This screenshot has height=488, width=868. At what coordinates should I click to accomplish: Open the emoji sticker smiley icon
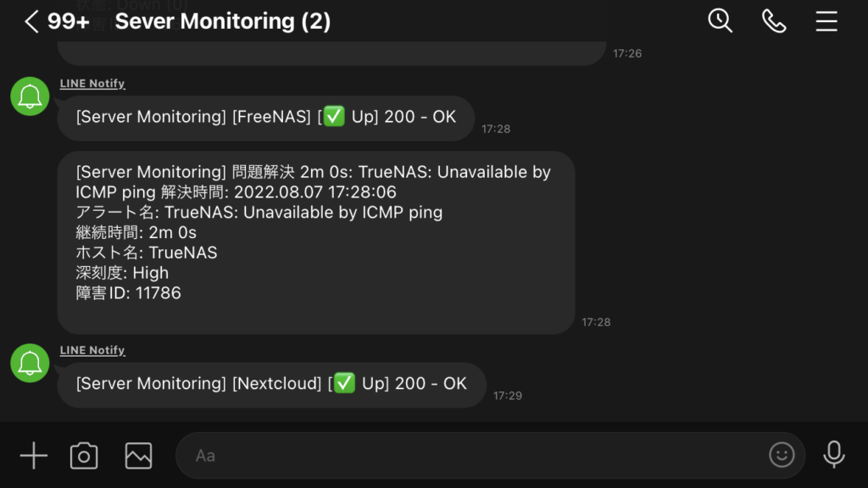click(x=781, y=455)
